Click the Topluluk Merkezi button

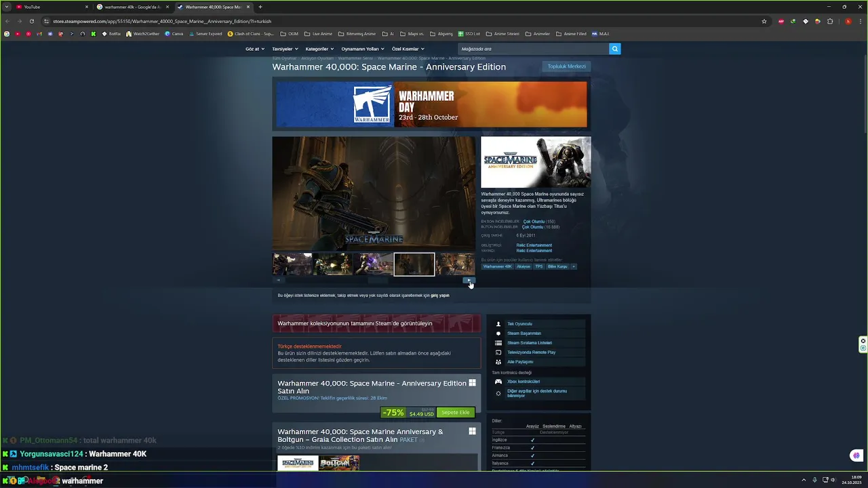(x=566, y=66)
